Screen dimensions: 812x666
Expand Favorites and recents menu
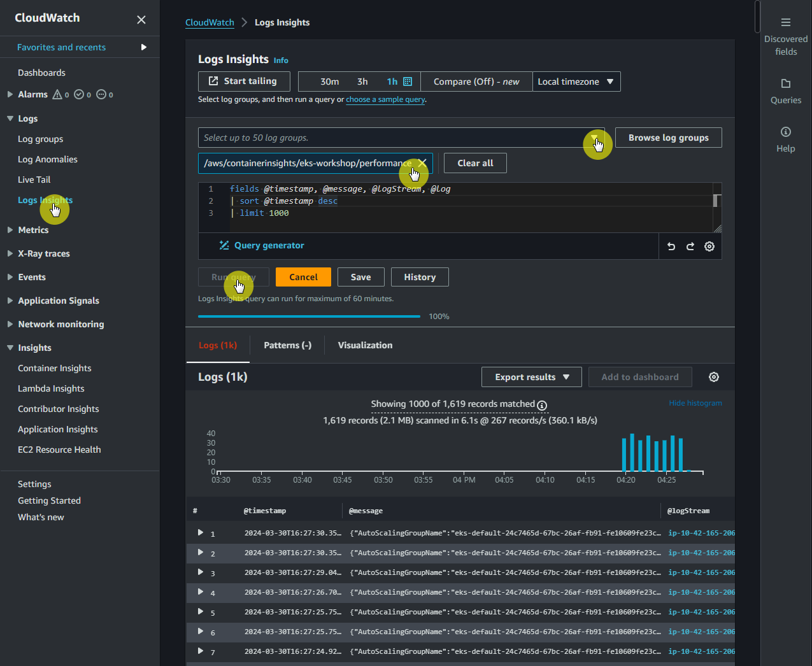pos(144,47)
